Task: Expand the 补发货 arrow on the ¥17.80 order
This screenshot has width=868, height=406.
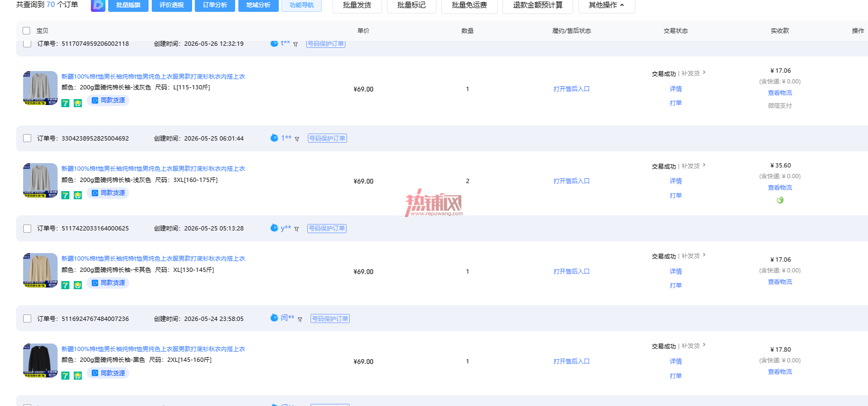Action: click(x=704, y=345)
